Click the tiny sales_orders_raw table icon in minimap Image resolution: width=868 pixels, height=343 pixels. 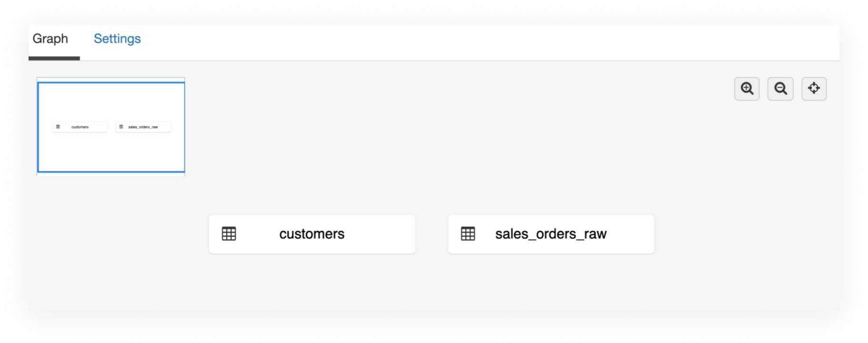click(x=121, y=127)
